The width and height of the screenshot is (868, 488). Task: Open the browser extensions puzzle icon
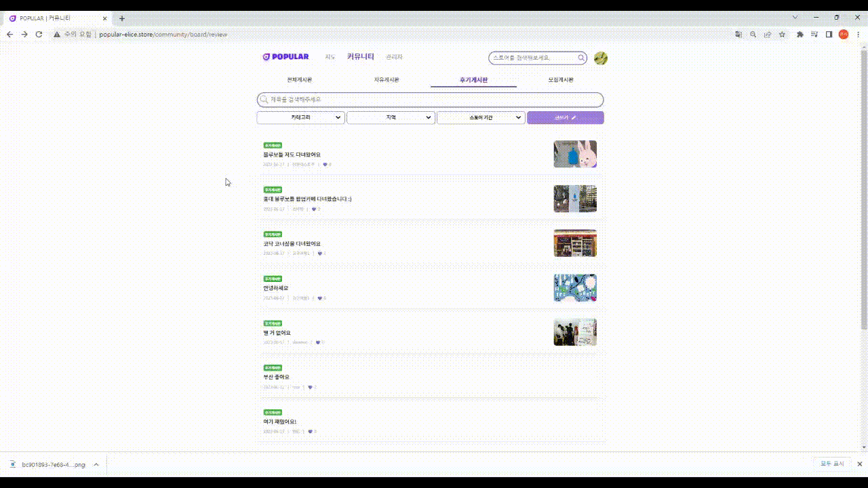[x=800, y=35]
